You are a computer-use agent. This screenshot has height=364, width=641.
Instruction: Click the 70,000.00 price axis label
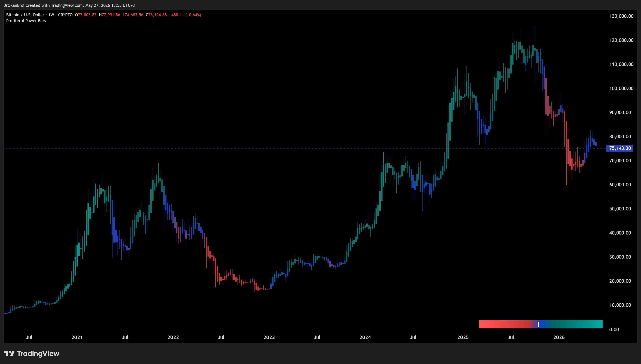[x=620, y=161]
